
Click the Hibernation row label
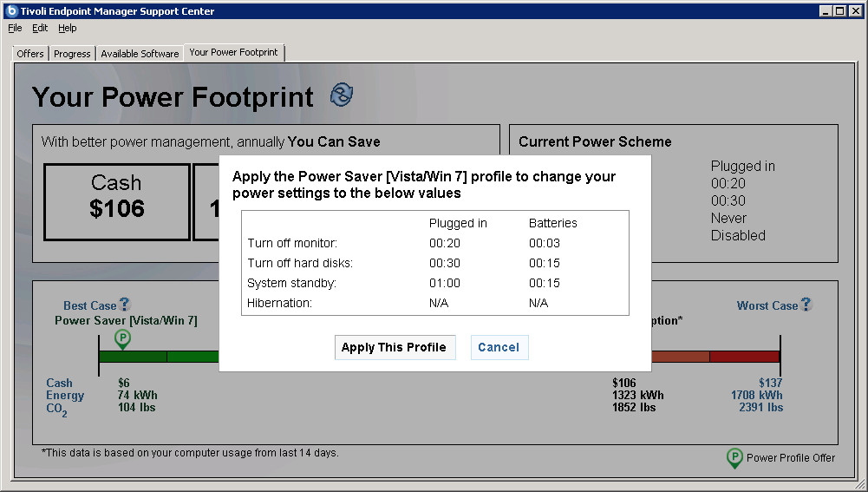pyautogui.click(x=279, y=303)
